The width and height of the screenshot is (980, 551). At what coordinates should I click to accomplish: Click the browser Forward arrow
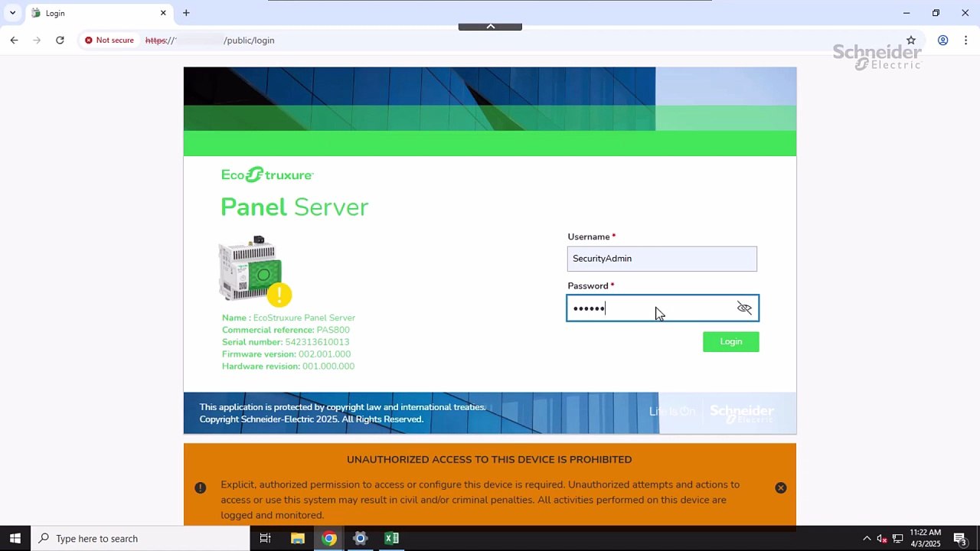coord(37,40)
